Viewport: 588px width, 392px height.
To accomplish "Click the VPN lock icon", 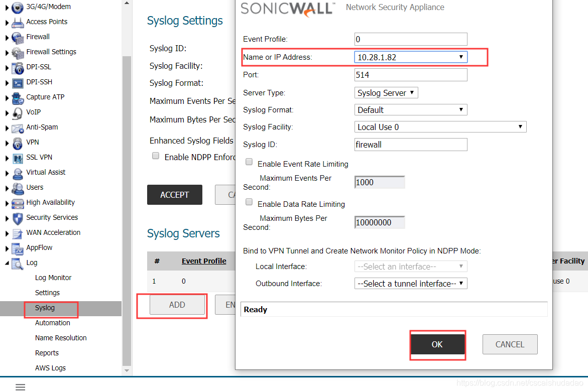I will tap(17, 143).
